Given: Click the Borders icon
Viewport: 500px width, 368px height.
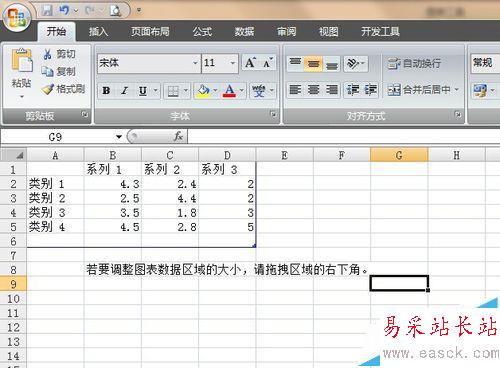Looking at the screenshot, I should (173, 91).
